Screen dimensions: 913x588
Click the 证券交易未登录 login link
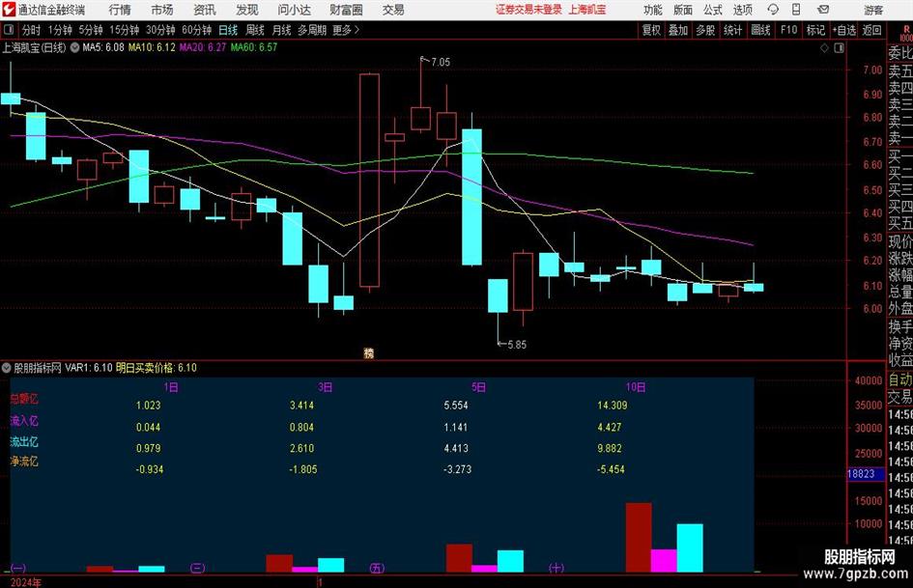click(529, 10)
